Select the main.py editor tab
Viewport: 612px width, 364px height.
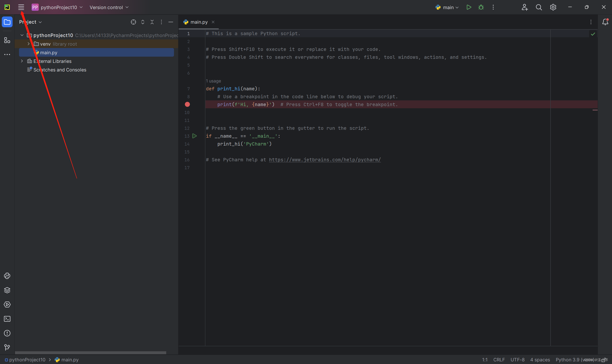click(199, 22)
